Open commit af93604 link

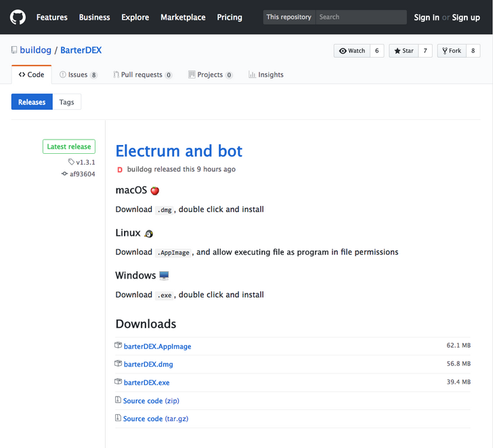click(x=83, y=174)
